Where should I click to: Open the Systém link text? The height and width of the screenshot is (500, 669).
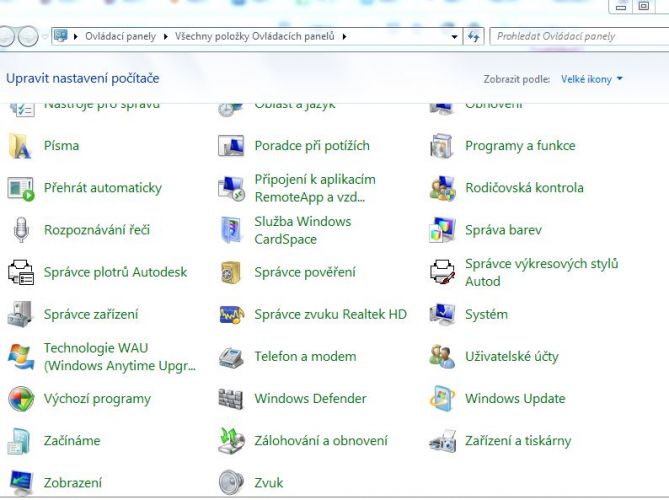tap(486, 314)
